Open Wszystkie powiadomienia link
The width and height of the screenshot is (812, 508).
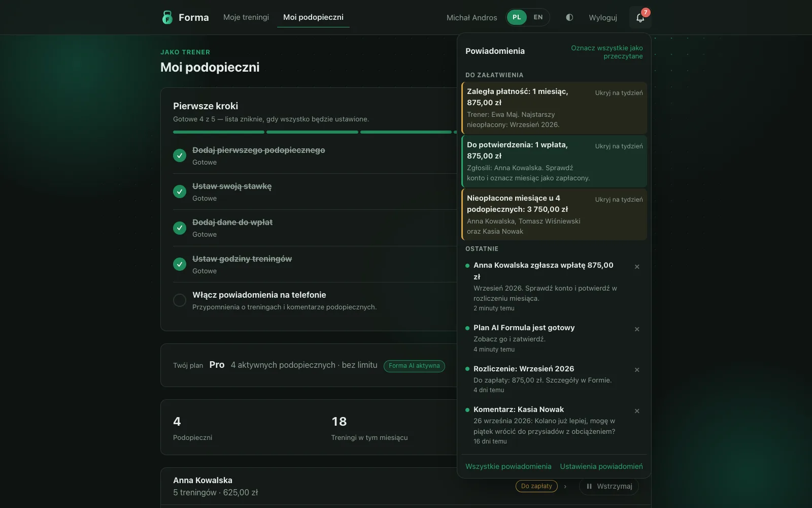(508, 466)
